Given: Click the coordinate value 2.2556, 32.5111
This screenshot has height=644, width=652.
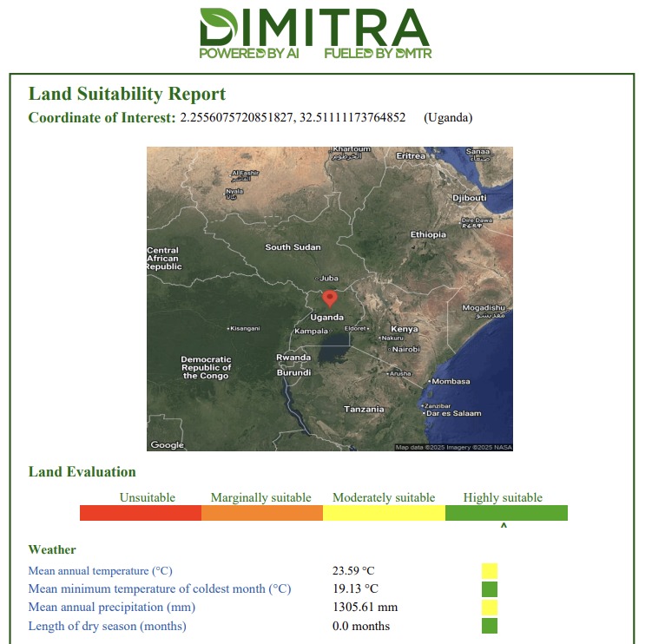Looking at the screenshot, I should click(293, 118).
